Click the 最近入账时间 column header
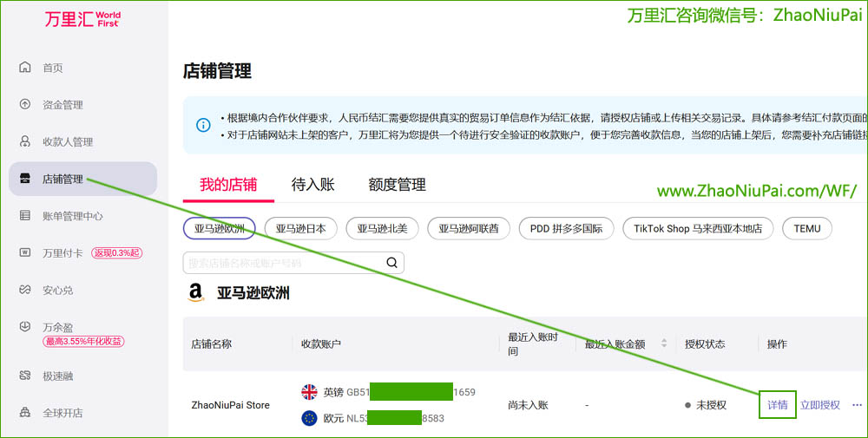Screen dimensions: 868x438 click(x=533, y=344)
